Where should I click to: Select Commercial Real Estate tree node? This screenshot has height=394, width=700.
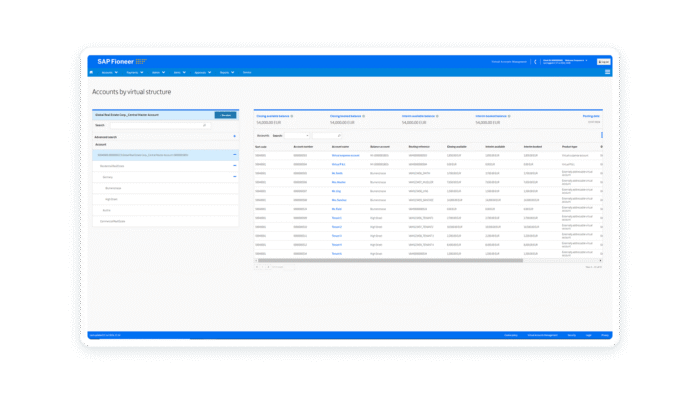pyautogui.click(x=112, y=221)
